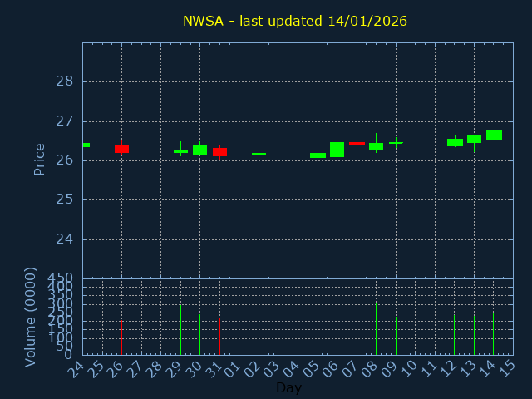532x399 pixels.
Task: Click the x-axis day label 07
Action: (350, 369)
